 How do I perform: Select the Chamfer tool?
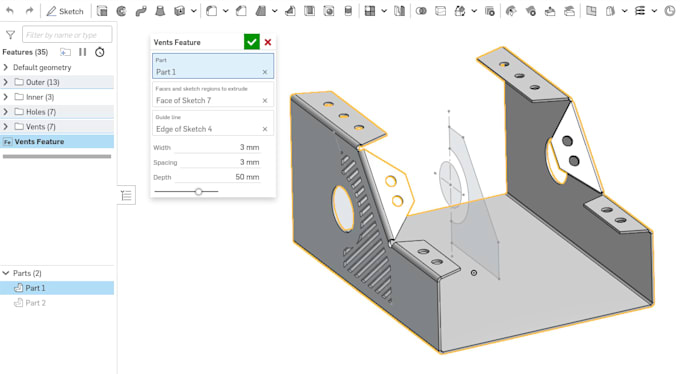(241, 11)
